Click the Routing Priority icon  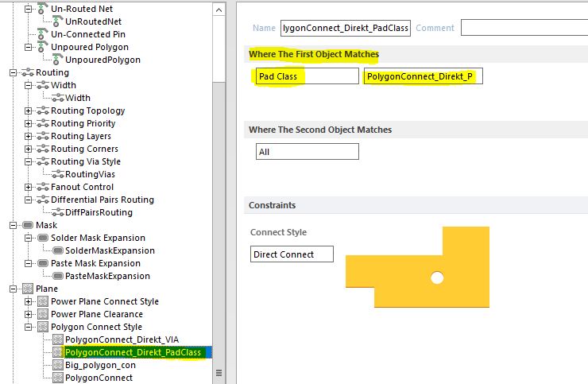click(x=43, y=123)
